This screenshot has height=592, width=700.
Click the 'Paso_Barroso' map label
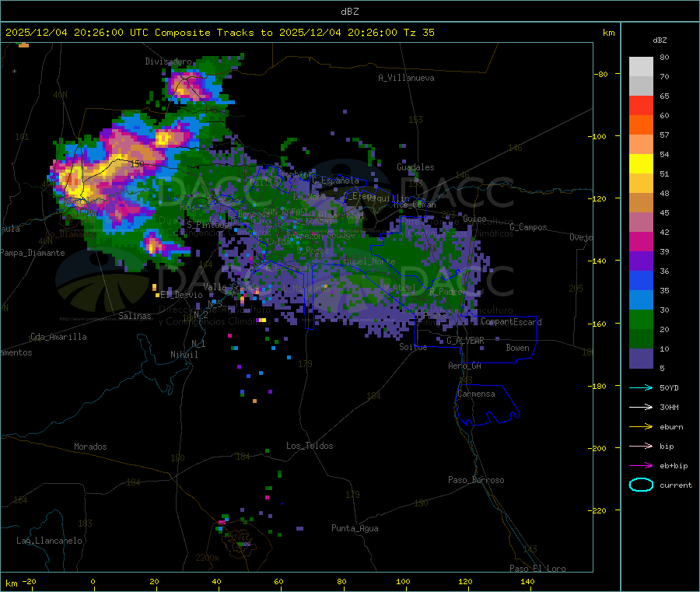476,481
